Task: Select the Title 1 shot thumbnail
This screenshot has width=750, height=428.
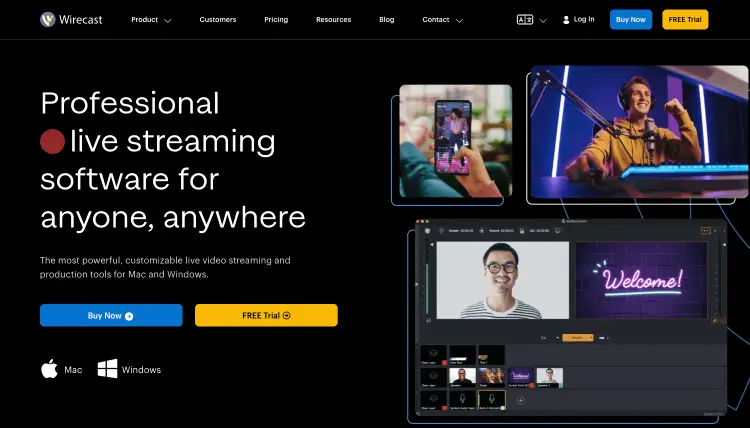Action: click(491, 355)
